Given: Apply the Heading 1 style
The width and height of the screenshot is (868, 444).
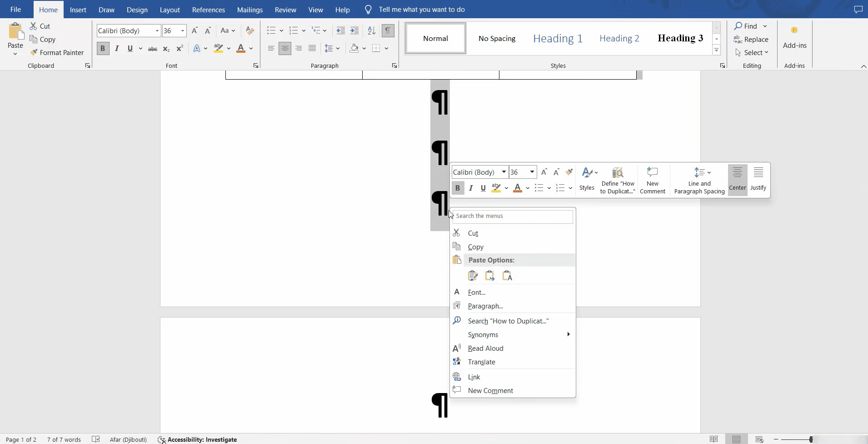Looking at the screenshot, I should pyautogui.click(x=558, y=38).
